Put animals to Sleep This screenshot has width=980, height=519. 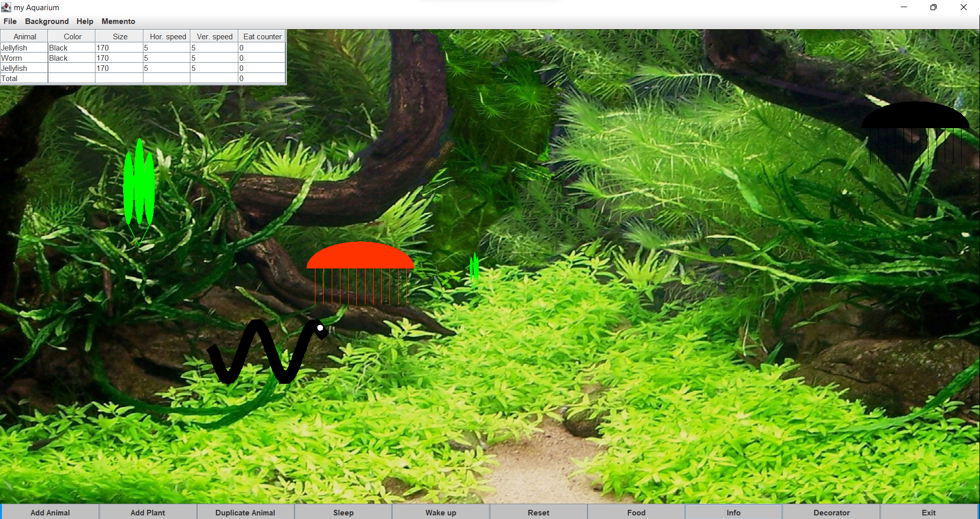(x=343, y=512)
